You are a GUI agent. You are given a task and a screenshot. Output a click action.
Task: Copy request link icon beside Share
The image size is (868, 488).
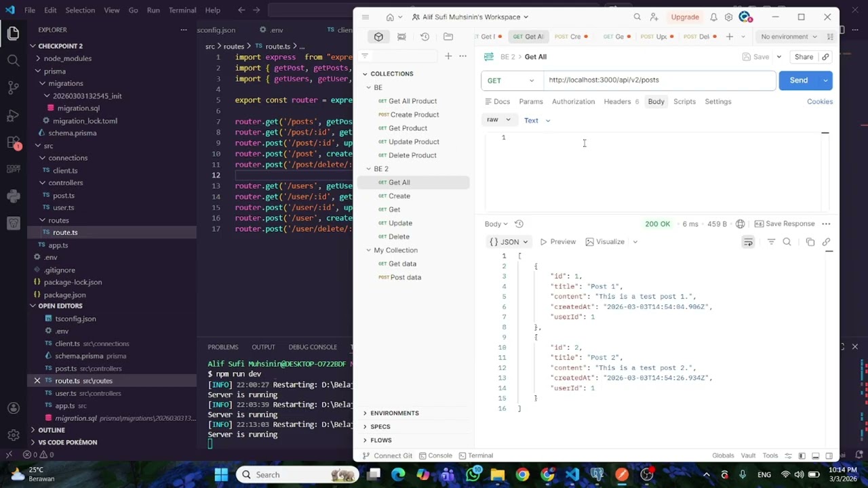825,57
